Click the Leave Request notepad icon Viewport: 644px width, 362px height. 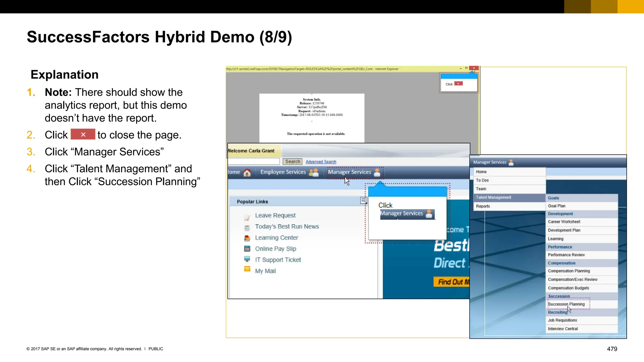(247, 217)
